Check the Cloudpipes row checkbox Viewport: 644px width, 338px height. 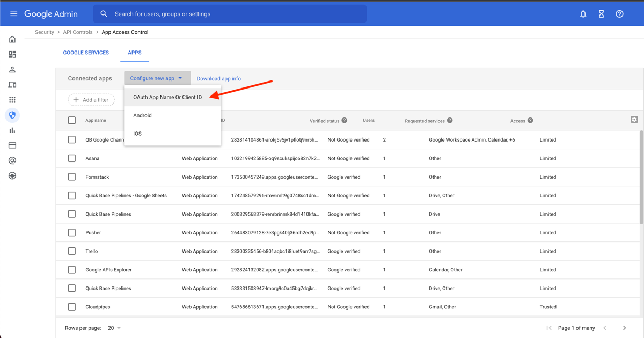[x=72, y=307]
